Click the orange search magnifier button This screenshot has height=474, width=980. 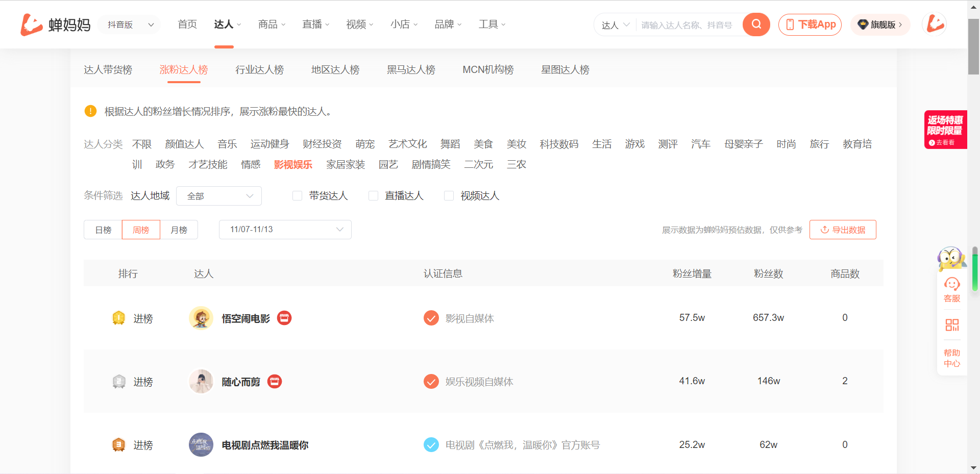(x=756, y=24)
